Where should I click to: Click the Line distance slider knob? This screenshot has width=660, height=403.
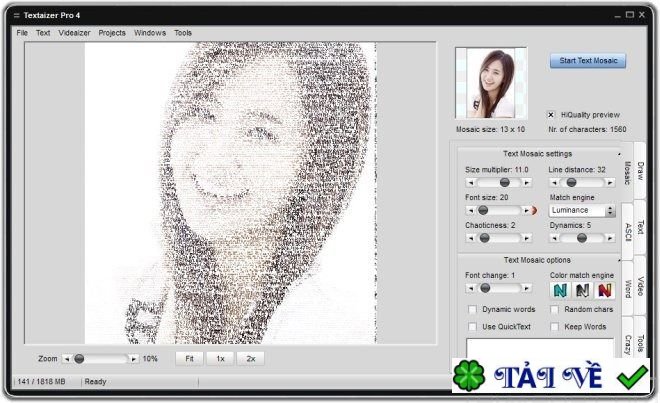[x=571, y=183]
